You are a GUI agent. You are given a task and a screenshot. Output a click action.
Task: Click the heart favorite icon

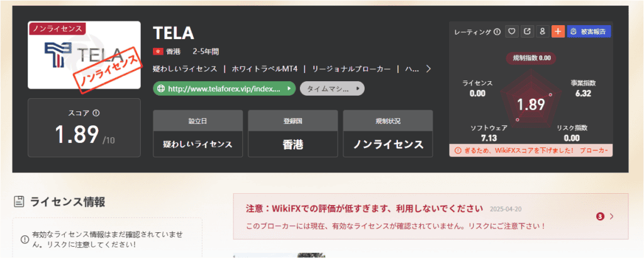(x=512, y=31)
